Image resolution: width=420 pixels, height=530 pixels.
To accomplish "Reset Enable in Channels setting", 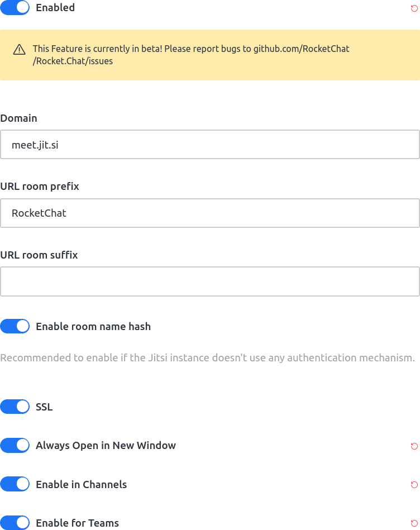I will 414,485.
